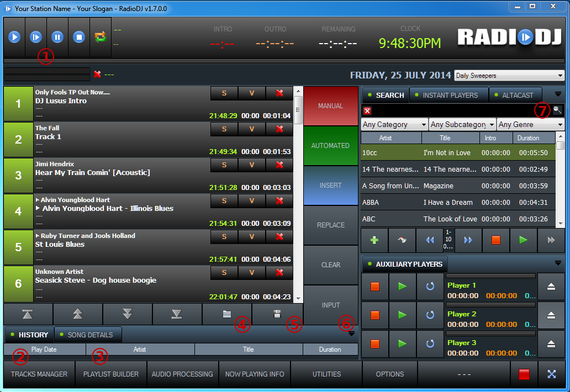Clear the search with the red X icon
The width and height of the screenshot is (570, 392).
coord(366,110)
